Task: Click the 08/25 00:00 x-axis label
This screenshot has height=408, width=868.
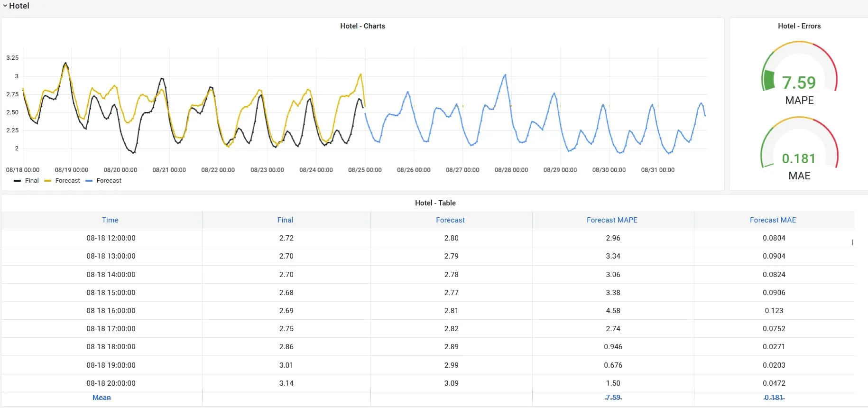Action: (x=365, y=170)
